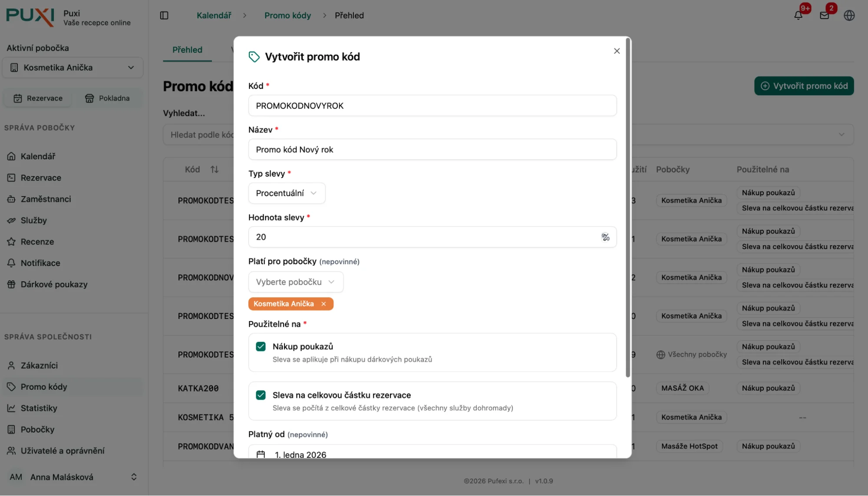The height and width of the screenshot is (496, 868).
Task: Click the notifications bell icon
Action: (798, 15)
